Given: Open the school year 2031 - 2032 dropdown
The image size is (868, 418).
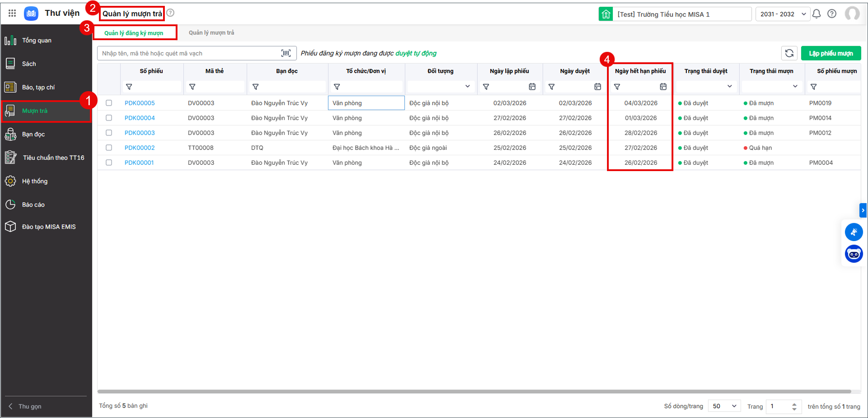Looking at the screenshot, I should pos(783,14).
